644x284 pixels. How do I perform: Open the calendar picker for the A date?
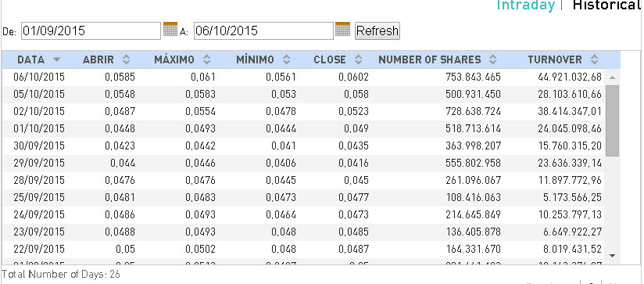(x=342, y=29)
